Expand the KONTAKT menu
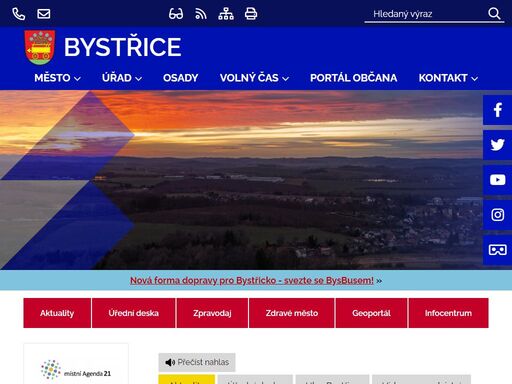The width and height of the screenshot is (512, 384). coord(448,78)
